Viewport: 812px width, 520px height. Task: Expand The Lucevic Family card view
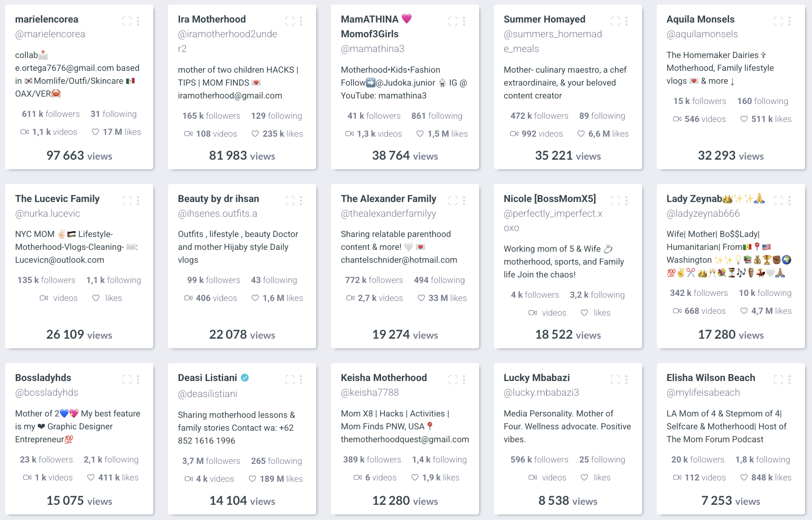click(127, 201)
